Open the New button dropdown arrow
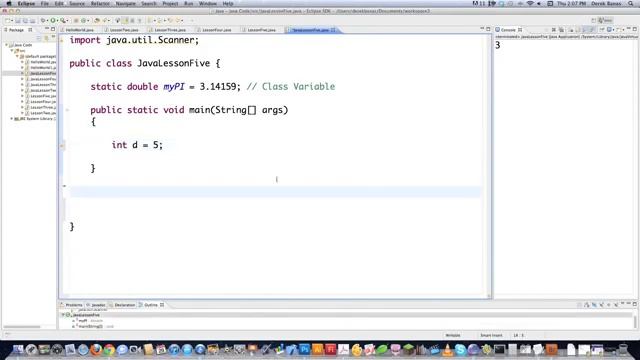The image size is (640, 360). click(x=12, y=20)
